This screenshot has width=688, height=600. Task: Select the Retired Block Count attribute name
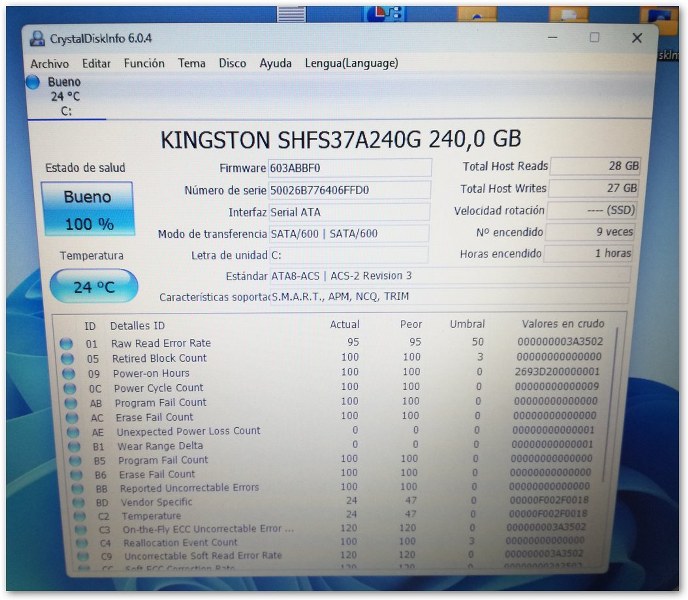[159, 358]
